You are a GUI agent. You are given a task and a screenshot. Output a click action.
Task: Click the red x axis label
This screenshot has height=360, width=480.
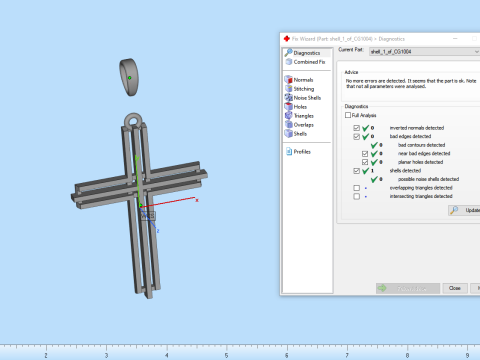(x=197, y=200)
